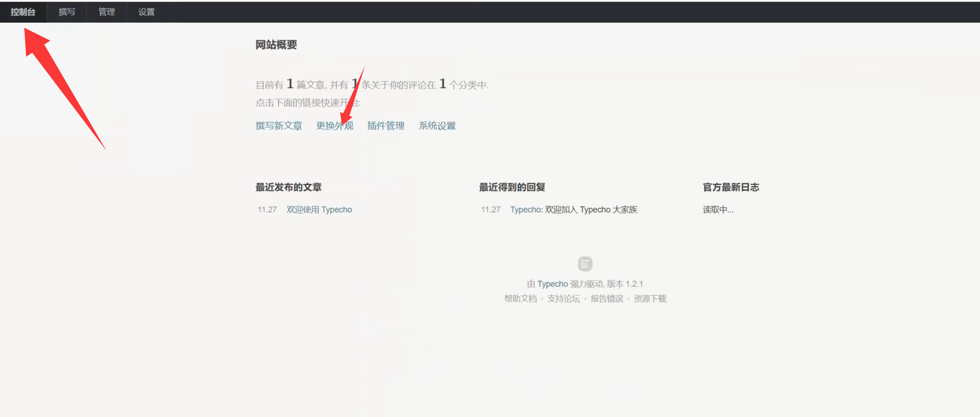Open the 撰写 menu
Image resolution: width=980 pixels, height=417 pixels.
[66, 12]
